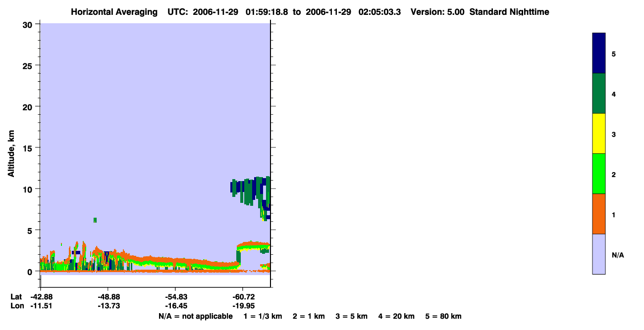Viewport: 644px width, 330px height.
Task: Click the small green feature near 6 km altitude
Action: pos(95,220)
